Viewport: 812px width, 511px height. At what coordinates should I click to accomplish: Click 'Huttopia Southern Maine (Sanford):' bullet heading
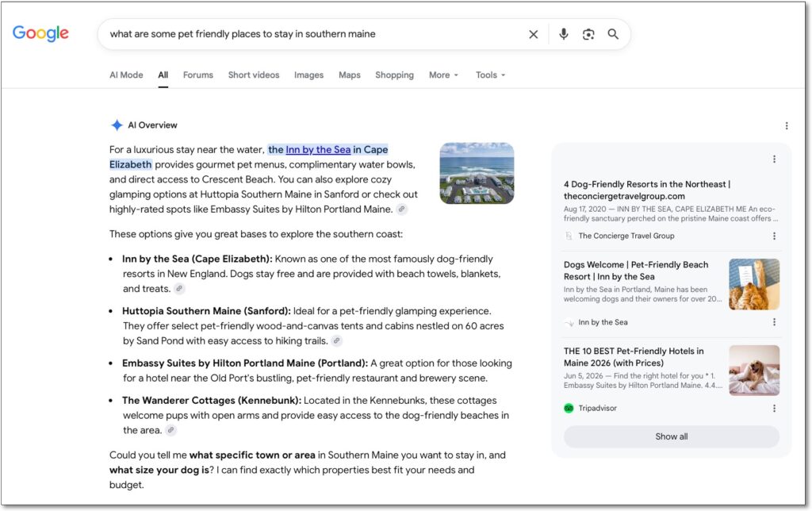(207, 311)
